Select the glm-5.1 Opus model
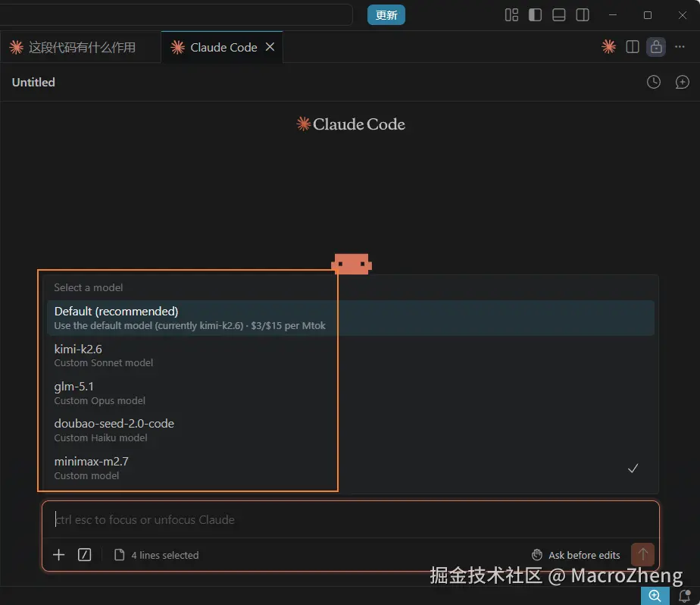Image resolution: width=700 pixels, height=605 pixels. click(351, 393)
